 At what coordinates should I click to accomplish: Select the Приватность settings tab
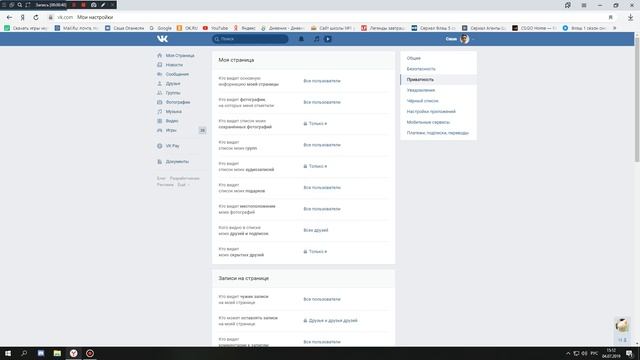pyautogui.click(x=438, y=80)
